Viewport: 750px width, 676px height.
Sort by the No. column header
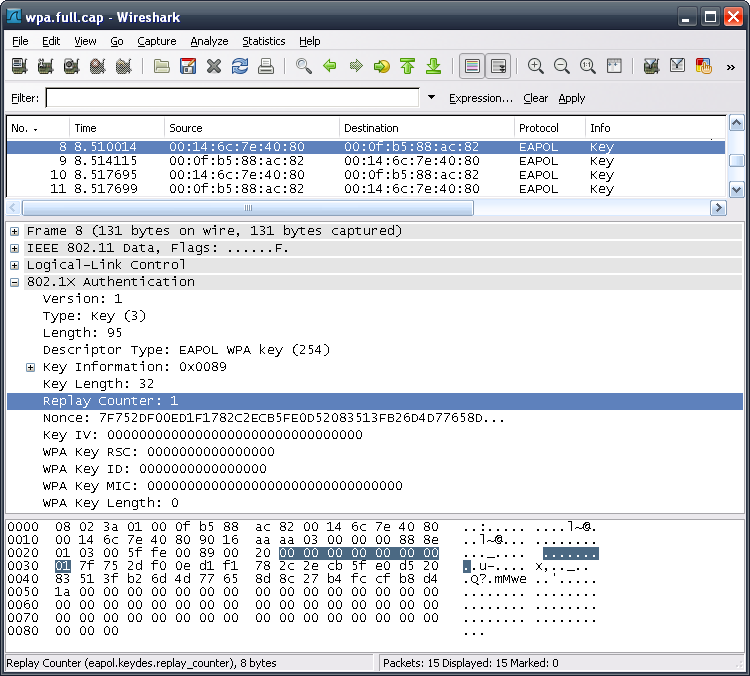38,128
